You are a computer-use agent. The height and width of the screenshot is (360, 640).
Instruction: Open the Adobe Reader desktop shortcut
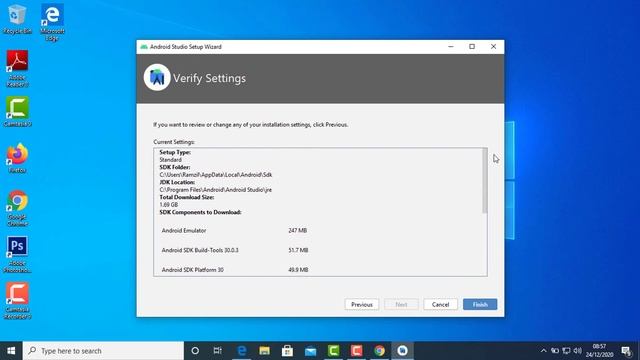coord(17,68)
